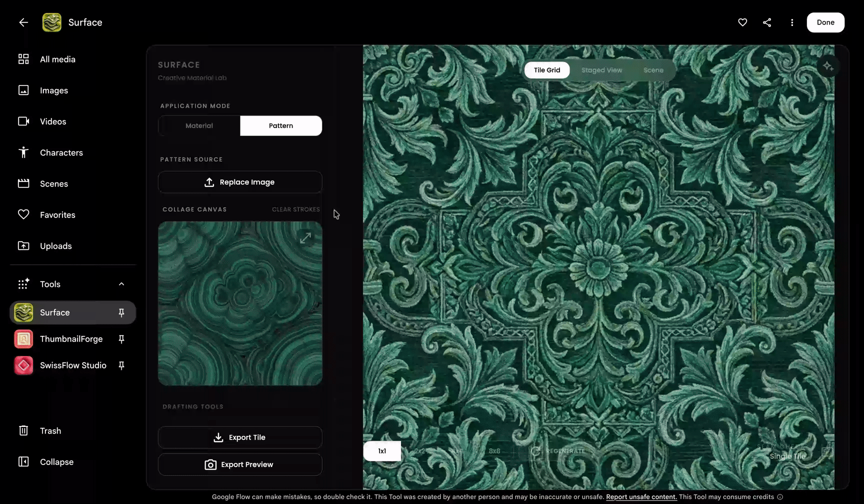Click the Characters person icon

[x=23, y=152]
